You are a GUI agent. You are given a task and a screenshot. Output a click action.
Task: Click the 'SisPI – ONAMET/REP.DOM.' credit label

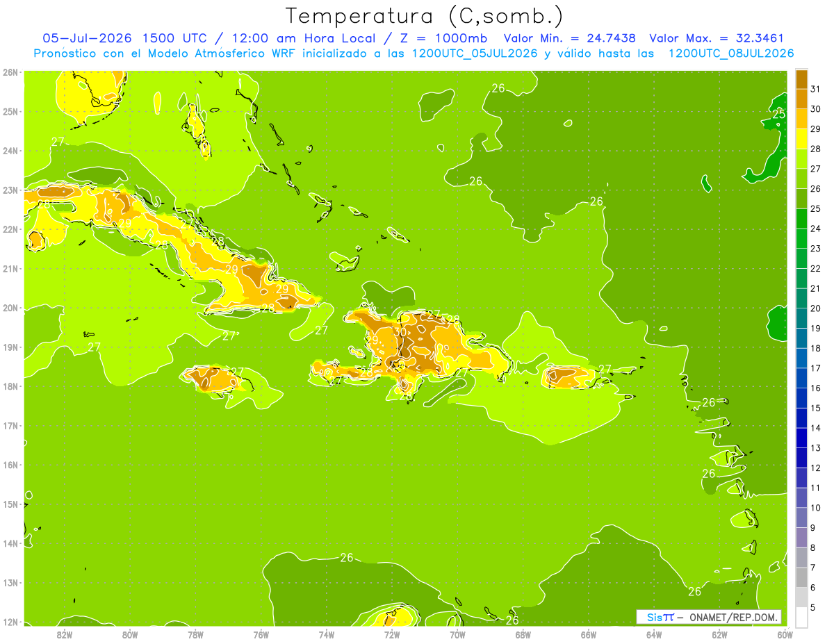point(708,617)
